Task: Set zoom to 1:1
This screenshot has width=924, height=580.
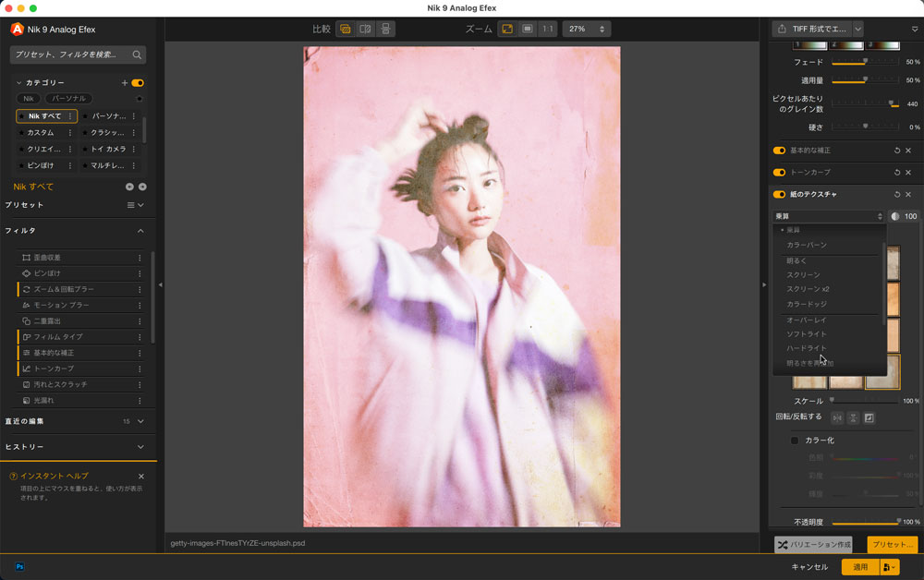Action: [x=548, y=29]
